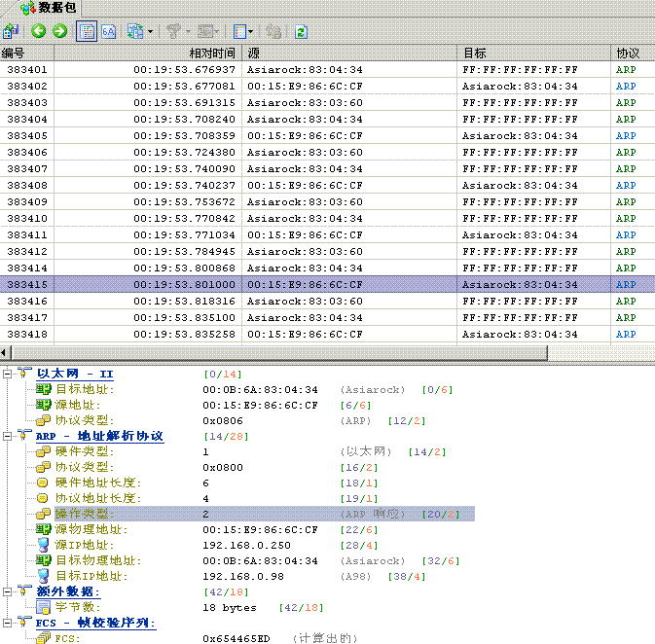The width and height of the screenshot is (655, 644).
Task: Click the icon beside 字节数 field
Action: tap(43, 607)
